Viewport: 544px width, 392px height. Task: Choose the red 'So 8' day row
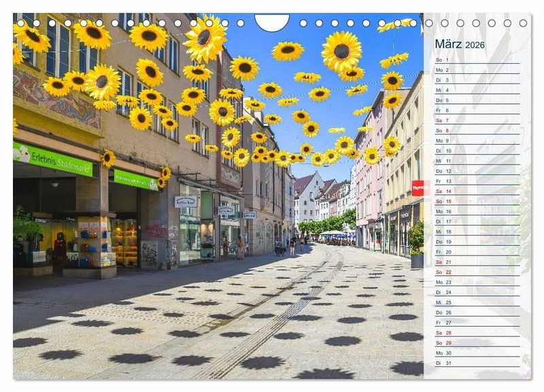[x=477, y=130]
